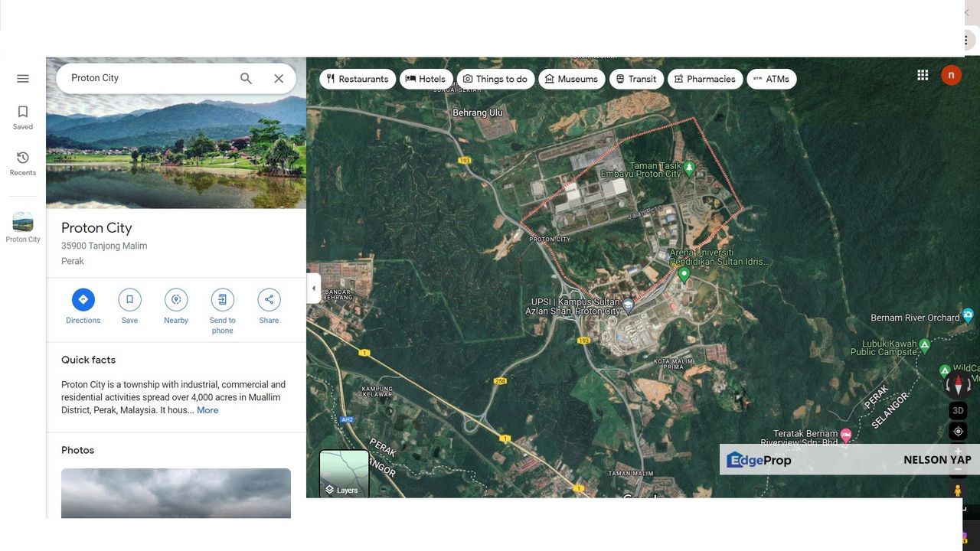Viewport: 980px width, 551px height.
Task: Get Directions to Proton City
Action: 83,299
